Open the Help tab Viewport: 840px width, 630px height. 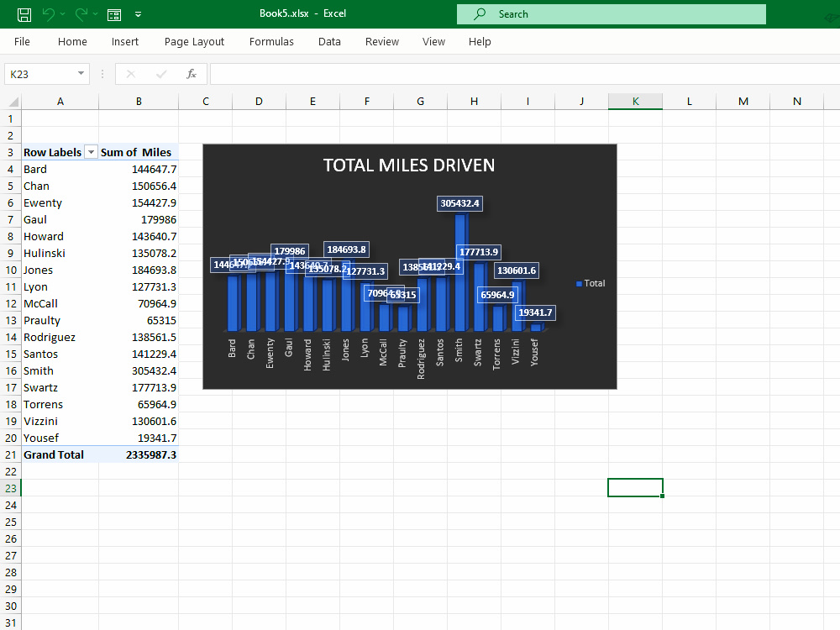click(x=480, y=42)
